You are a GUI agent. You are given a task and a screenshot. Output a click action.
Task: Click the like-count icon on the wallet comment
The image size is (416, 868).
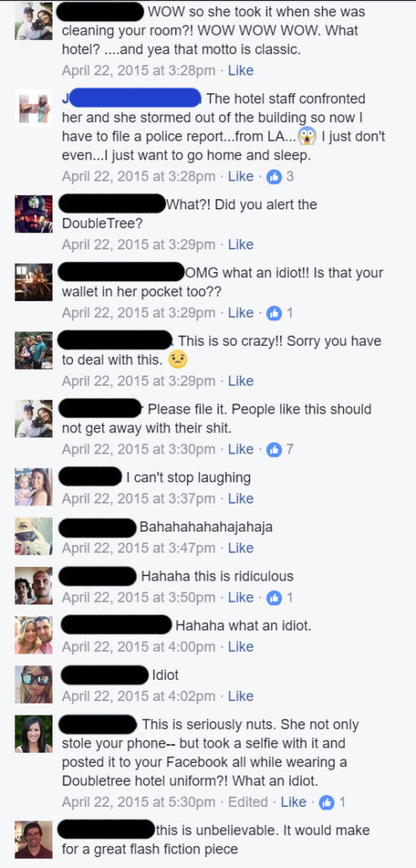coord(275,313)
